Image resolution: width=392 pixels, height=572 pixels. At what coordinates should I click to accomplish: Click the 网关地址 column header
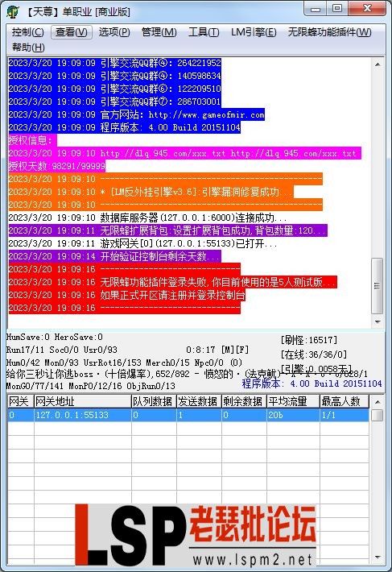[x=83, y=402]
